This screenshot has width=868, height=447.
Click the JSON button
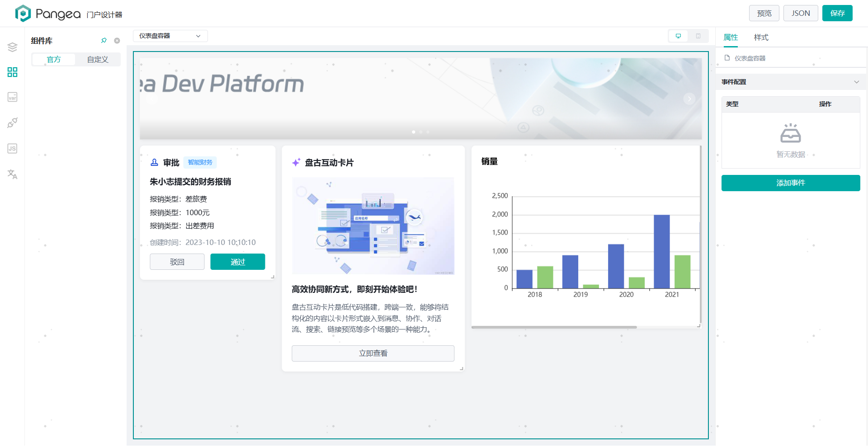(801, 13)
